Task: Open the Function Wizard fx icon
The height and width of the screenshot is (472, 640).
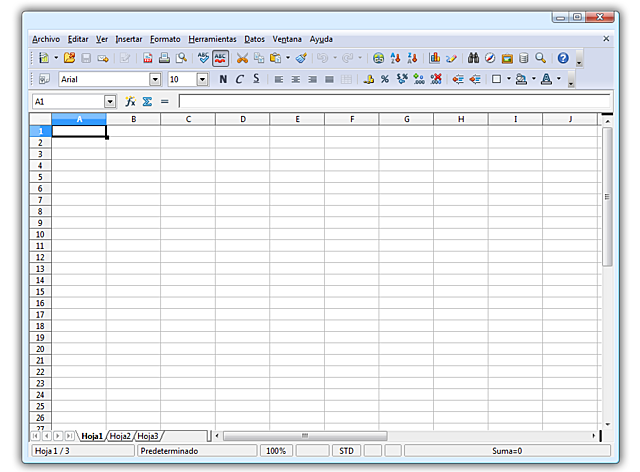Action: [130, 101]
